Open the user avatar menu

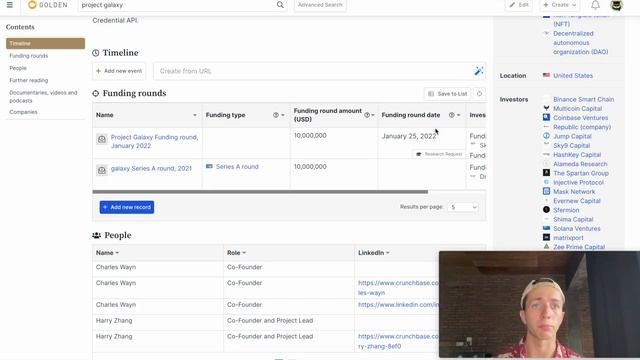coord(616,5)
